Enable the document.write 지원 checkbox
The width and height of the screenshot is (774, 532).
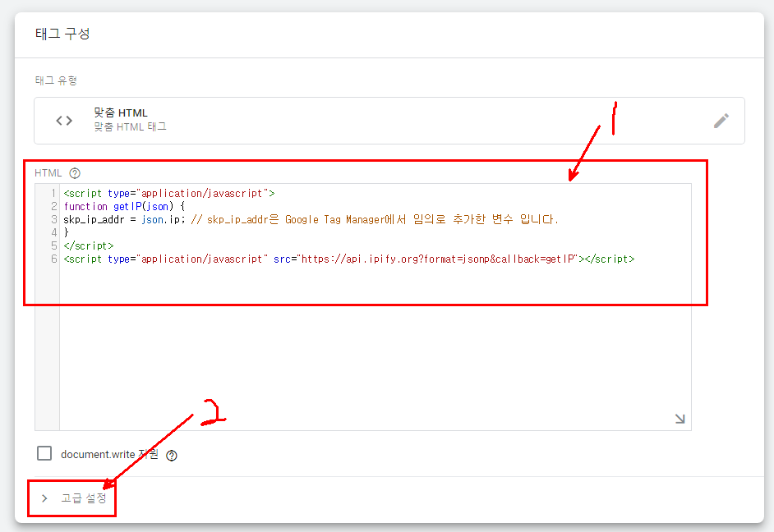44,453
